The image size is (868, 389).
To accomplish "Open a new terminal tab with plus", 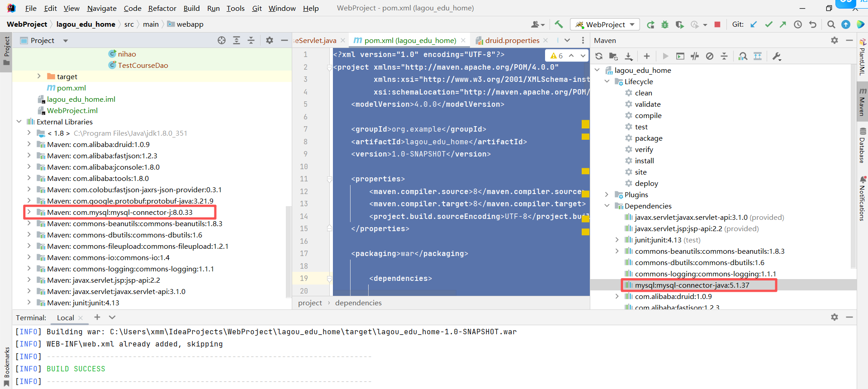I will click(x=97, y=317).
